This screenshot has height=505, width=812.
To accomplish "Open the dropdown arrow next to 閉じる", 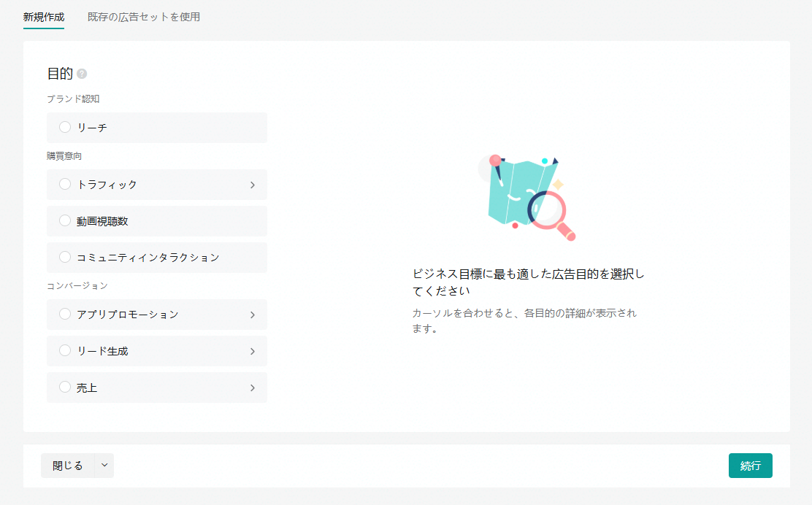I will [x=104, y=465].
